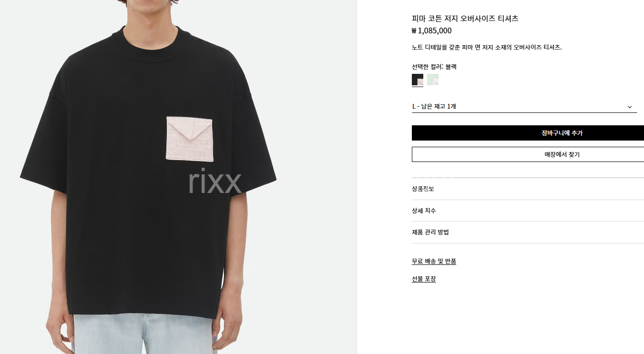The image size is (644, 354).
Task: Expand the 제품 관리 방법 section
Action: (x=528, y=233)
